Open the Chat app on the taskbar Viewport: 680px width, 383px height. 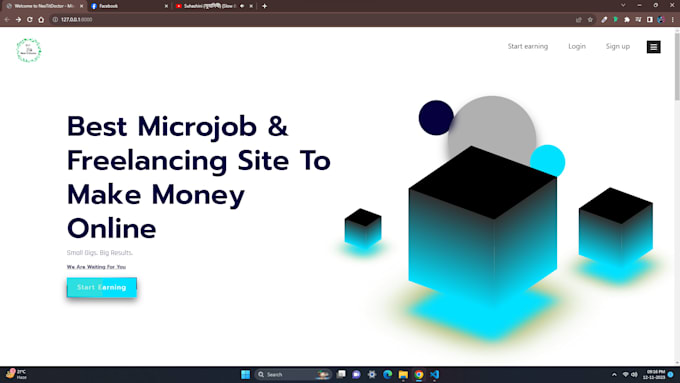point(356,374)
